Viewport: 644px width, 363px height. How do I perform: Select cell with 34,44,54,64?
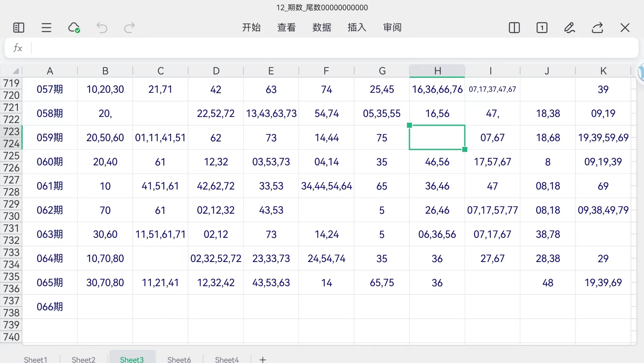coord(327,186)
